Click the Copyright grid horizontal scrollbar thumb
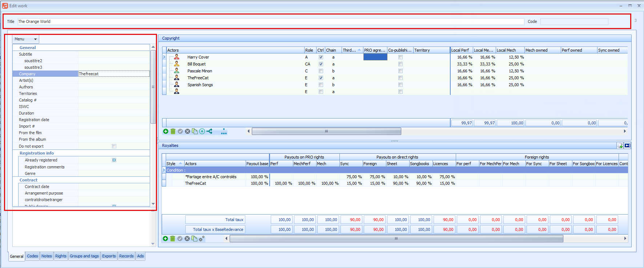Viewport: 644px width, 268px height. (x=326, y=131)
